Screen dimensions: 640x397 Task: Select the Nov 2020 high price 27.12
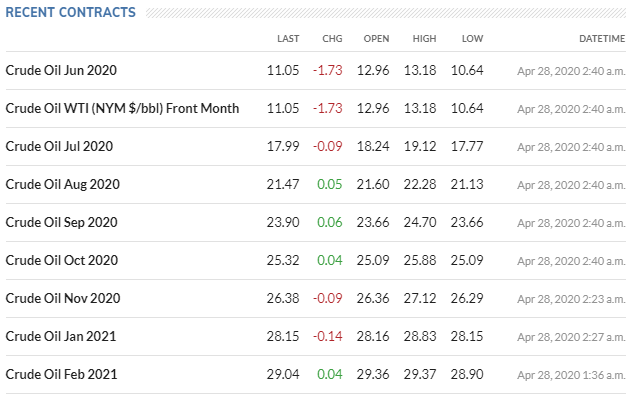coord(420,298)
